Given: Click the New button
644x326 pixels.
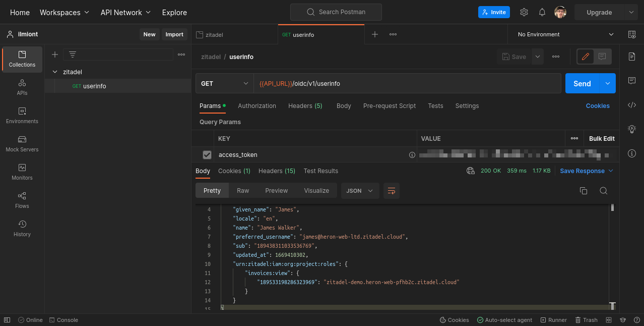Looking at the screenshot, I should pos(149,34).
